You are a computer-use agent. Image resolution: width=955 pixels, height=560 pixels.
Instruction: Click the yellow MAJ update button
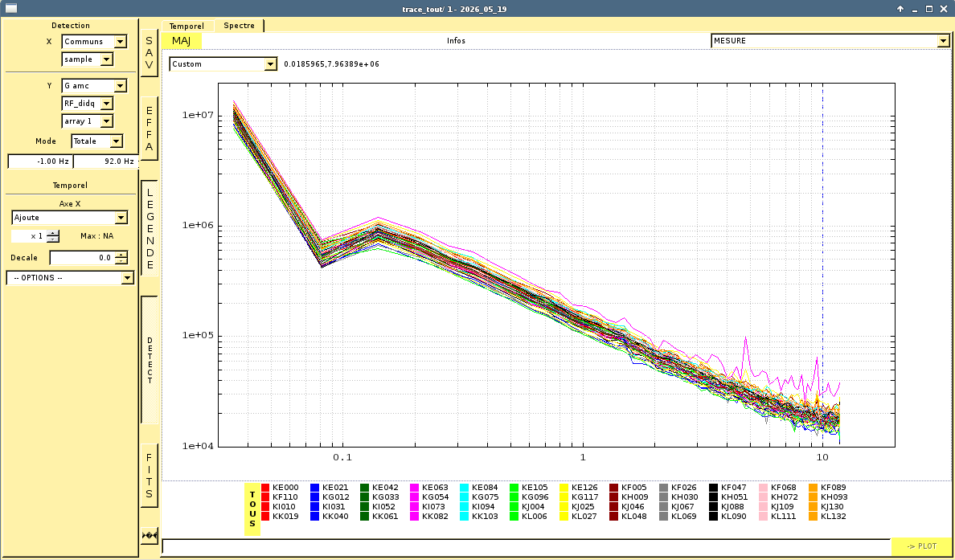[182, 41]
